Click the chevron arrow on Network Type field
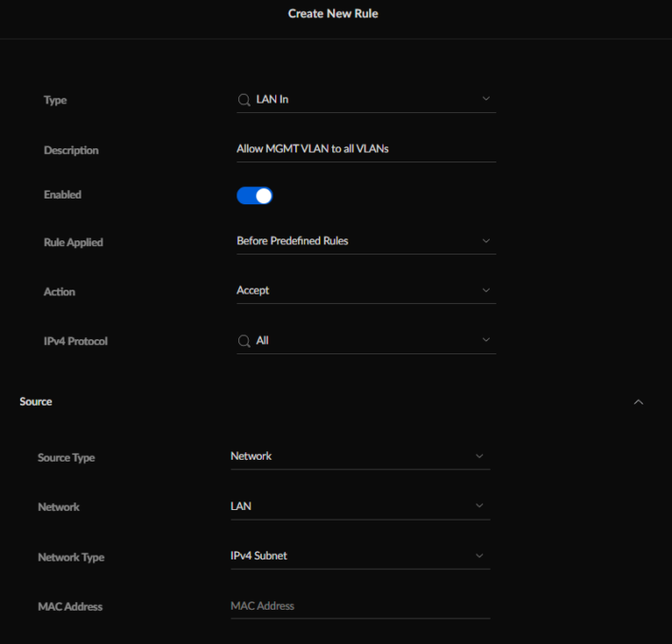 point(479,556)
